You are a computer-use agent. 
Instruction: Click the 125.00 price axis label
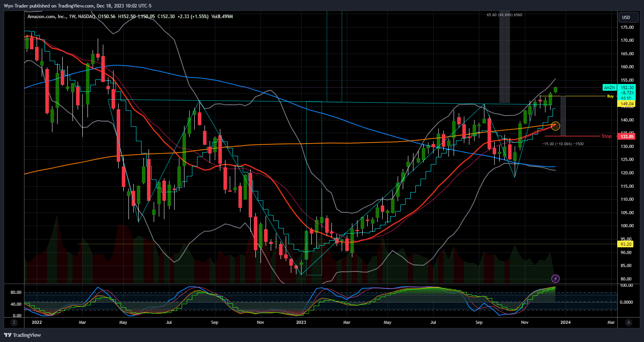pyautogui.click(x=627, y=160)
